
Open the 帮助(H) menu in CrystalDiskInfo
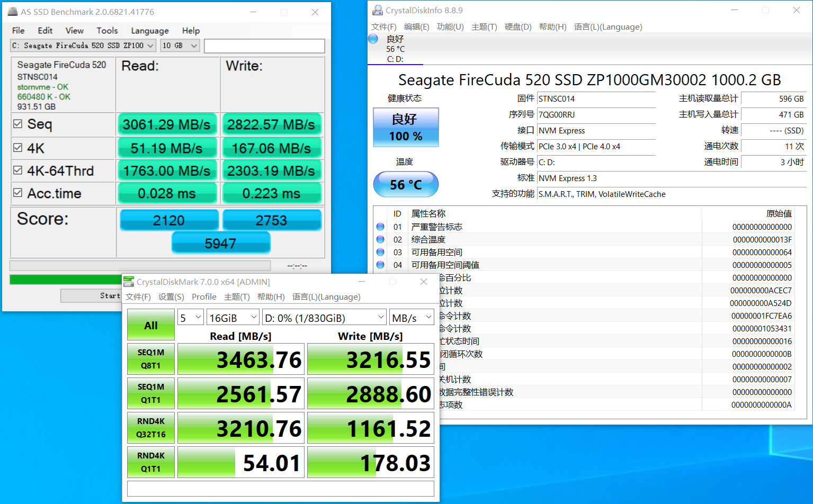point(552,27)
